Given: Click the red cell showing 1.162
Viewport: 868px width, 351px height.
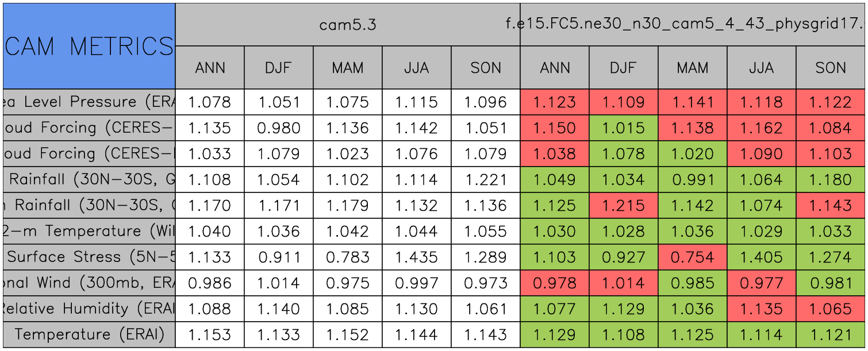Looking at the screenshot, I should [x=761, y=128].
